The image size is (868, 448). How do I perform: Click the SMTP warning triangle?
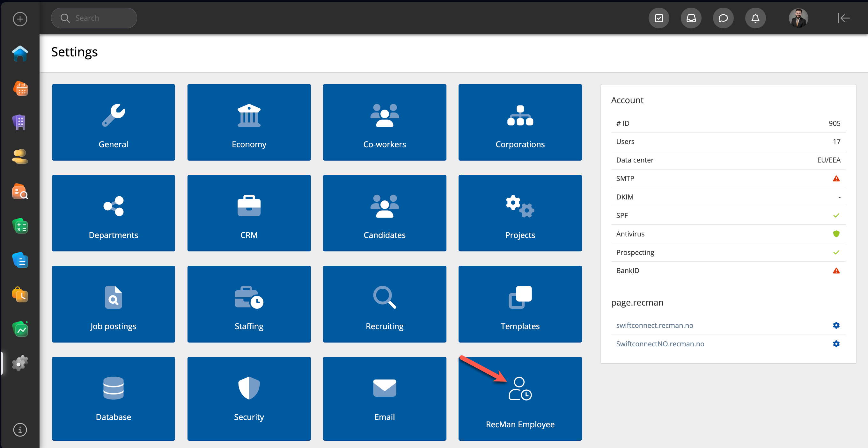(836, 178)
